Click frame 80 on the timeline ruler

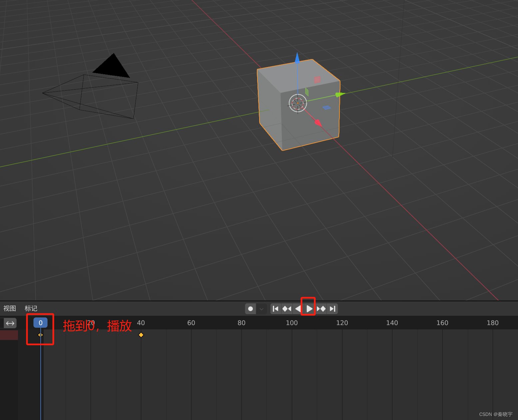pos(242,323)
